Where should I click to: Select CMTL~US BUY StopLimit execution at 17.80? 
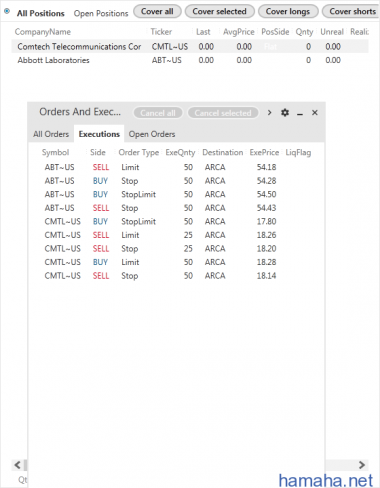point(176,222)
